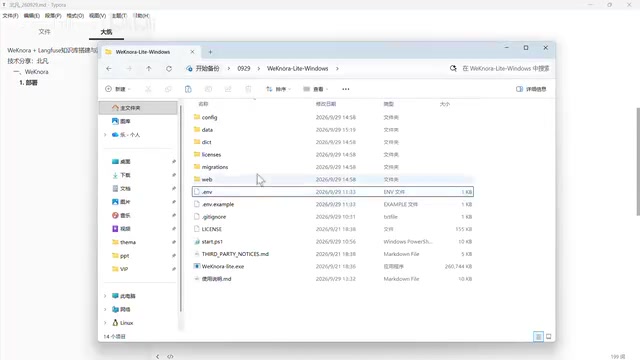Expand the This PC node
Viewport: 640px width, 360px height.
[105, 296]
